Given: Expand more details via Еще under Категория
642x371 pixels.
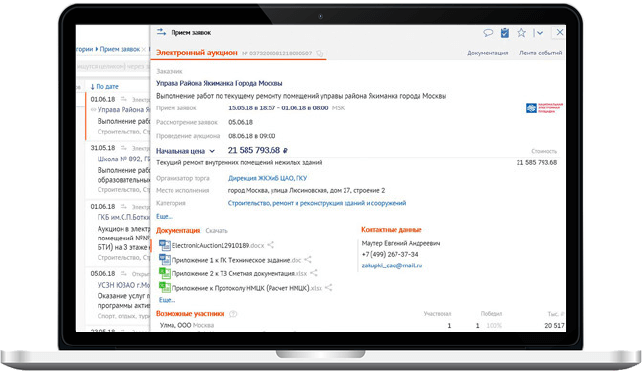Looking at the screenshot, I should (x=164, y=216).
